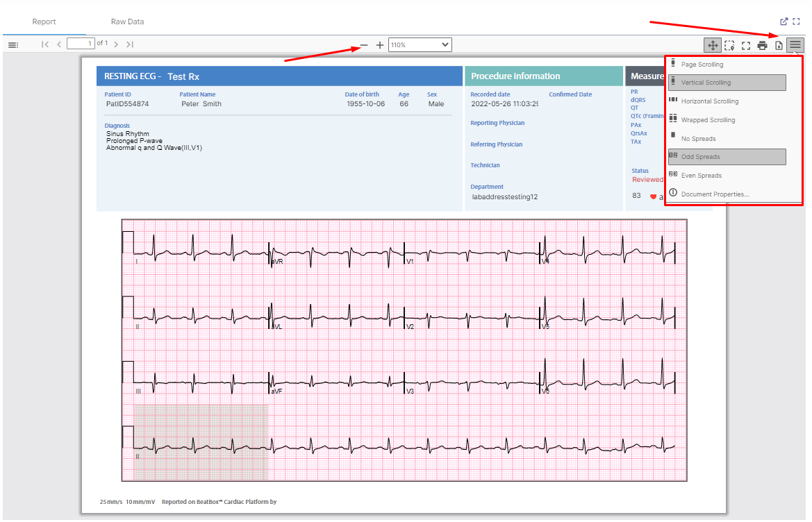Click the page number input field
Screen dimensions: 812x522
(81, 44)
